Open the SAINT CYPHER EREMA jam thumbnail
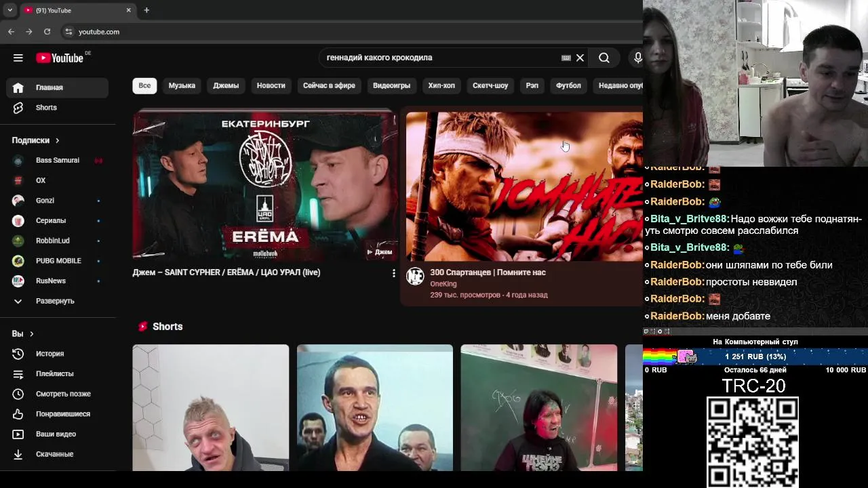Viewport: 868px width, 488px height. click(x=265, y=186)
